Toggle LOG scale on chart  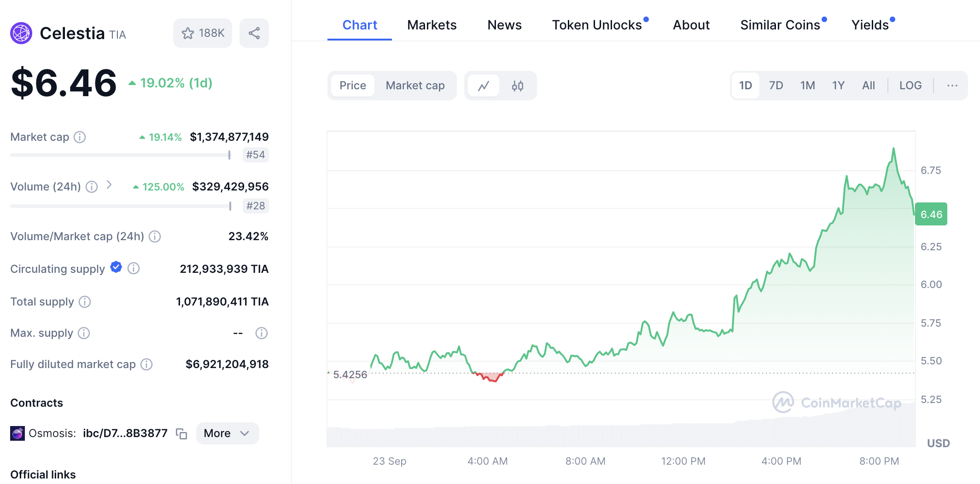910,86
